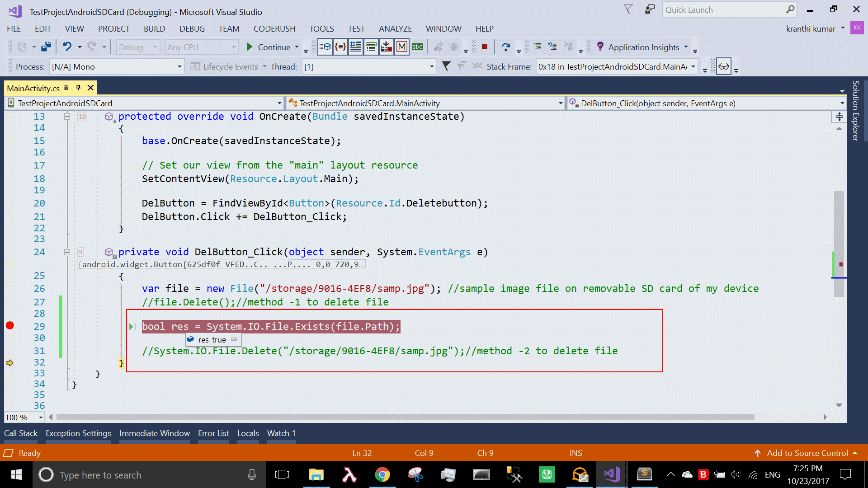The width and height of the screenshot is (868, 488).
Task: Restart the application with the restart icon
Action: click(x=506, y=47)
